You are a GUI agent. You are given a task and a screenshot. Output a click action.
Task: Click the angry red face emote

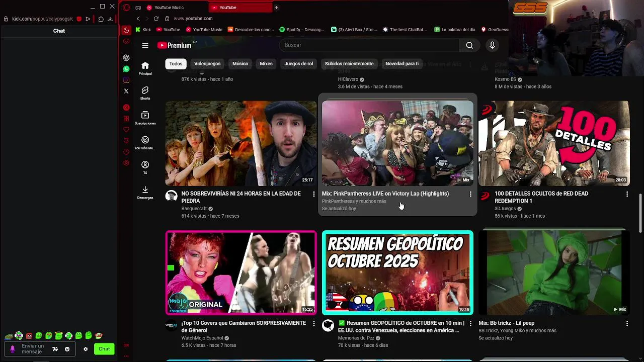(x=29, y=335)
